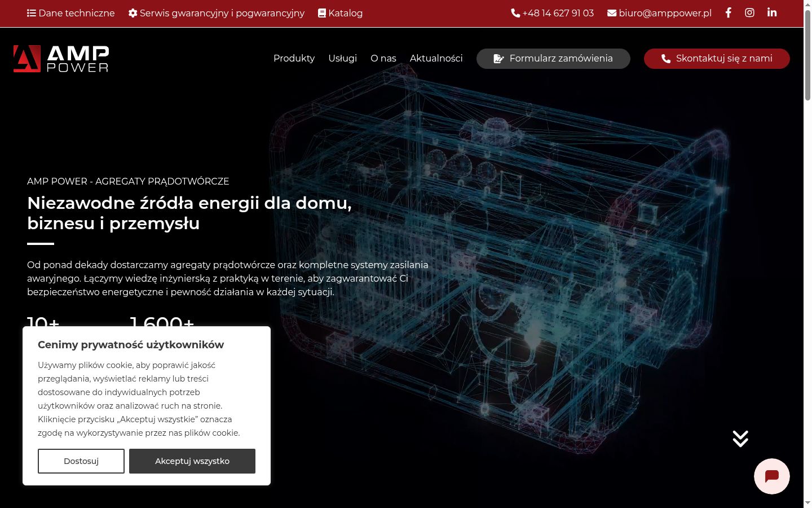Click the scrollbar down arrow
This screenshot has width=812, height=508.
tap(807, 503)
